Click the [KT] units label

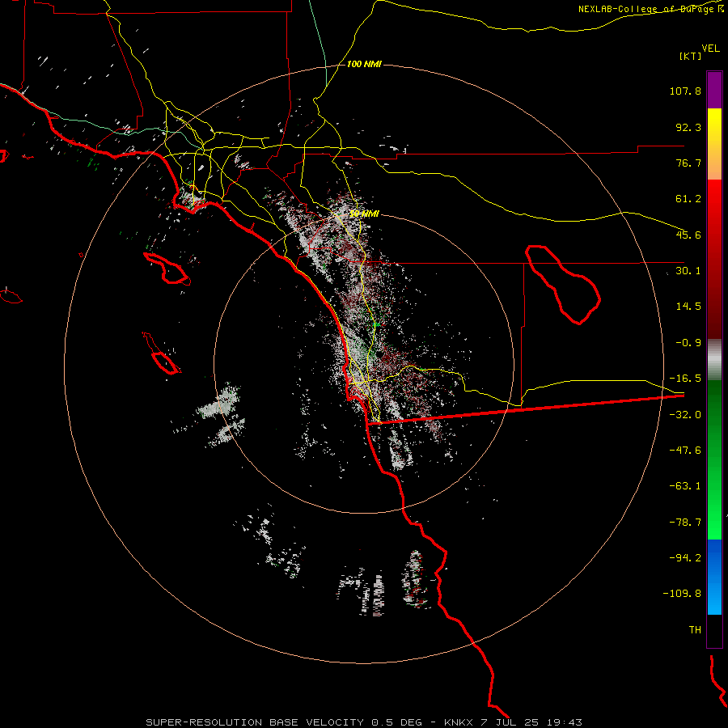pyautogui.click(x=690, y=56)
